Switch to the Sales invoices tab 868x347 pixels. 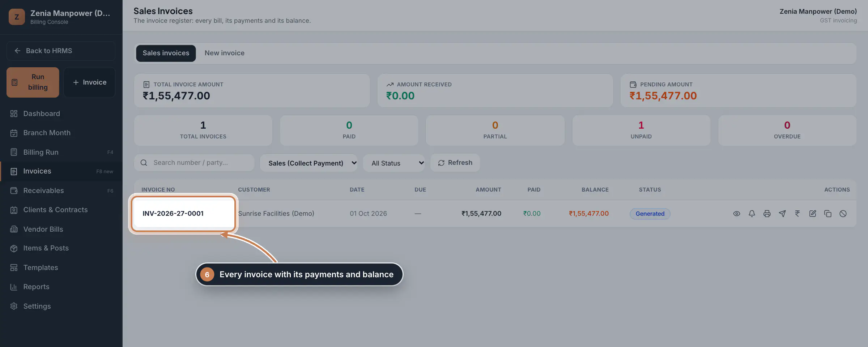(x=166, y=53)
